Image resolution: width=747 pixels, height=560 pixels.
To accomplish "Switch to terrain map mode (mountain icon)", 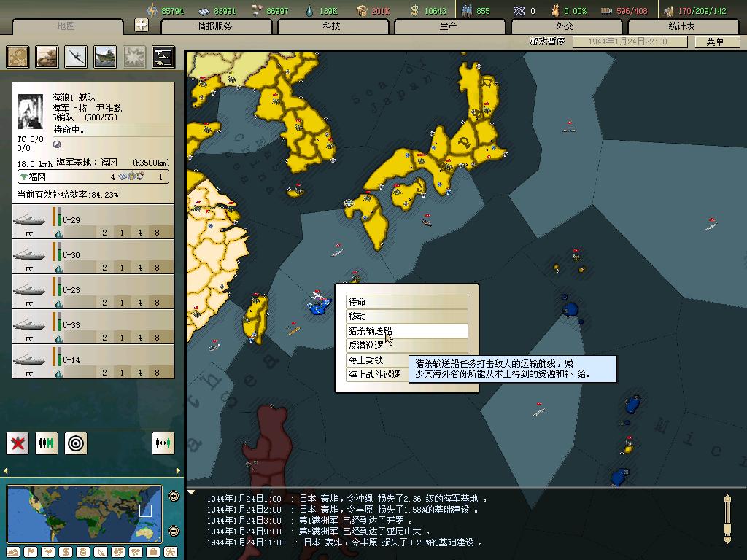I will (x=13, y=552).
